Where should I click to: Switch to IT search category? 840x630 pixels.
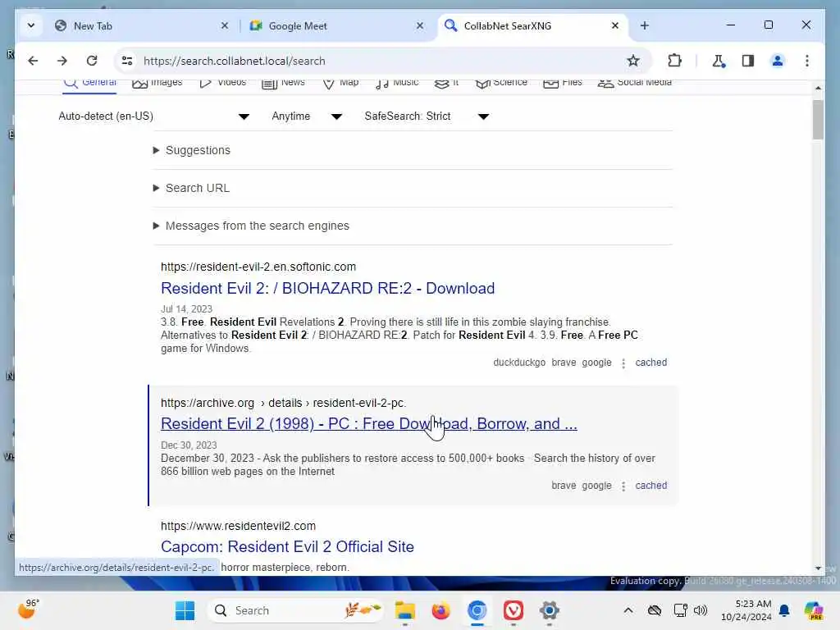tap(447, 83)
